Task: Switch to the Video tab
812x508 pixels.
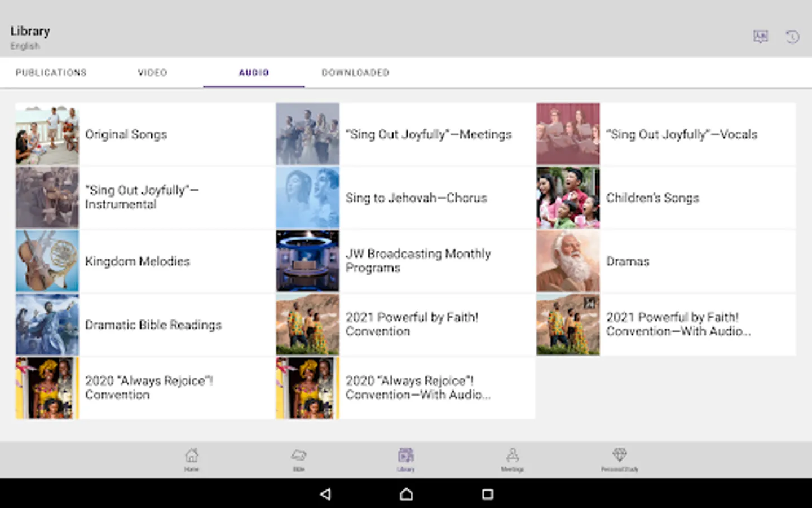Action: point(152,73)
